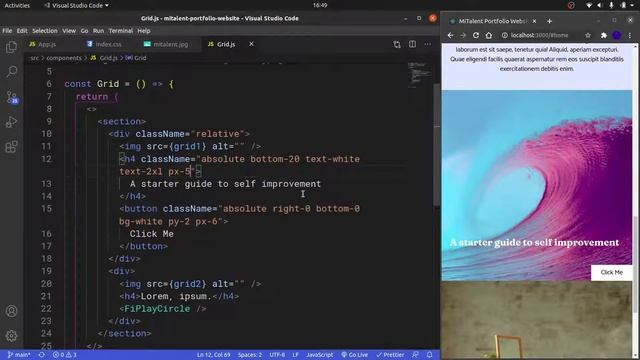Click Ln 12, Col 69 cursor position

pos(213,355)
